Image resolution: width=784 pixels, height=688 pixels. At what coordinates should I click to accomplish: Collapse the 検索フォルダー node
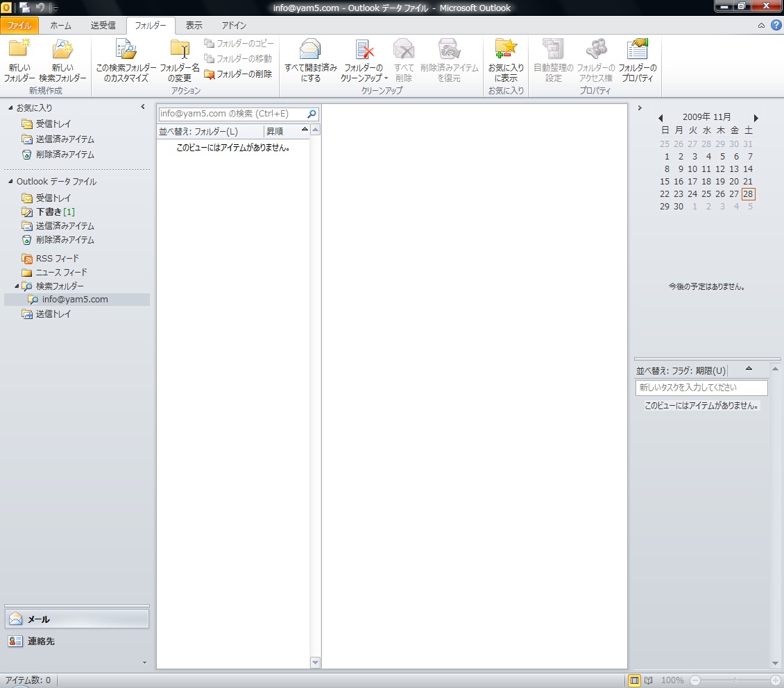(x=17, y=286)
